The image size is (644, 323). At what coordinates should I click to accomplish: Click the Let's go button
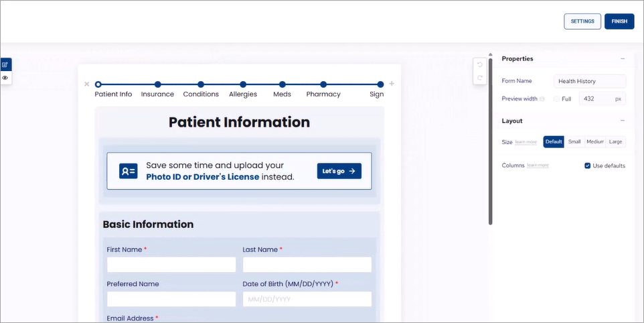point(339,171)
